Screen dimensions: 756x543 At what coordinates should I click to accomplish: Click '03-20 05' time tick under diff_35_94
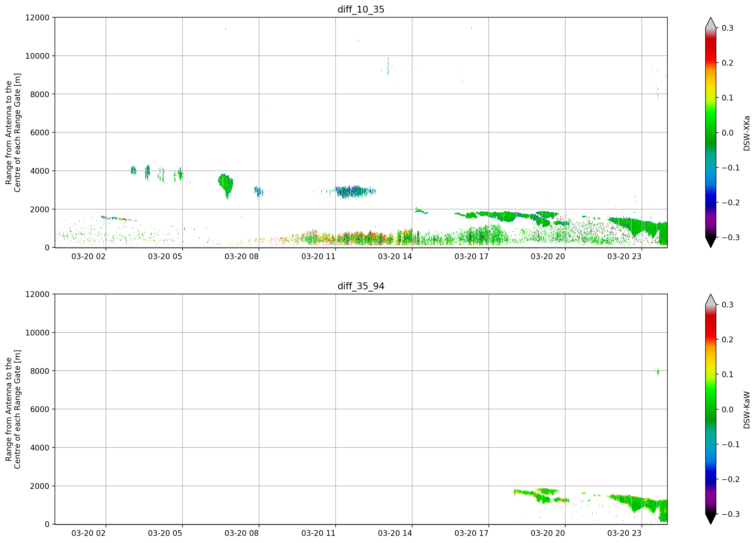165,533
